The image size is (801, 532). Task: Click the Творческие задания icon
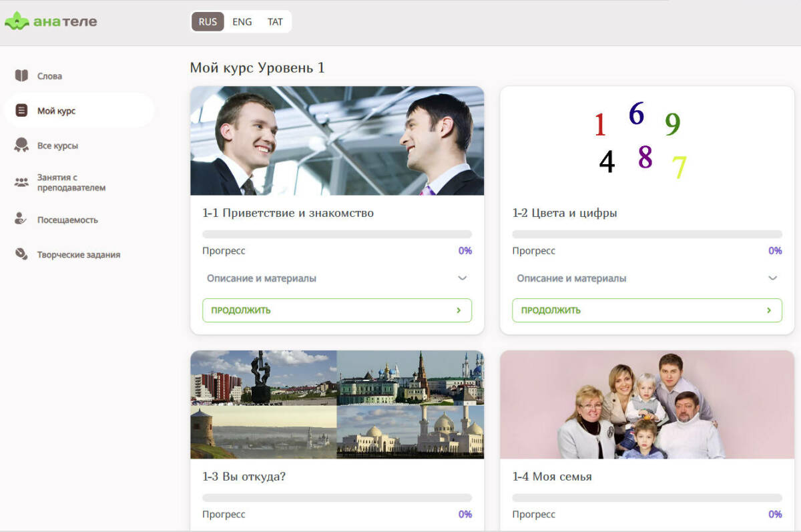[21, 254]
